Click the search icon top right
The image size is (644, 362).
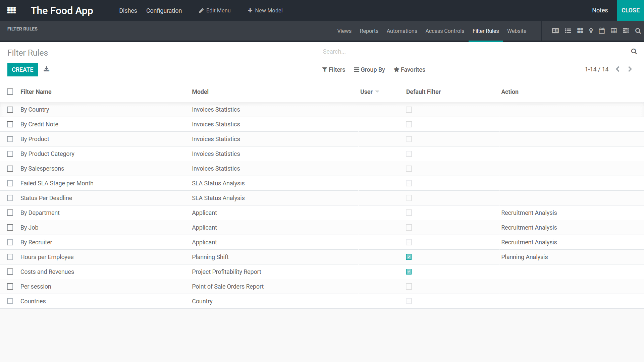(x=638, y=31)
